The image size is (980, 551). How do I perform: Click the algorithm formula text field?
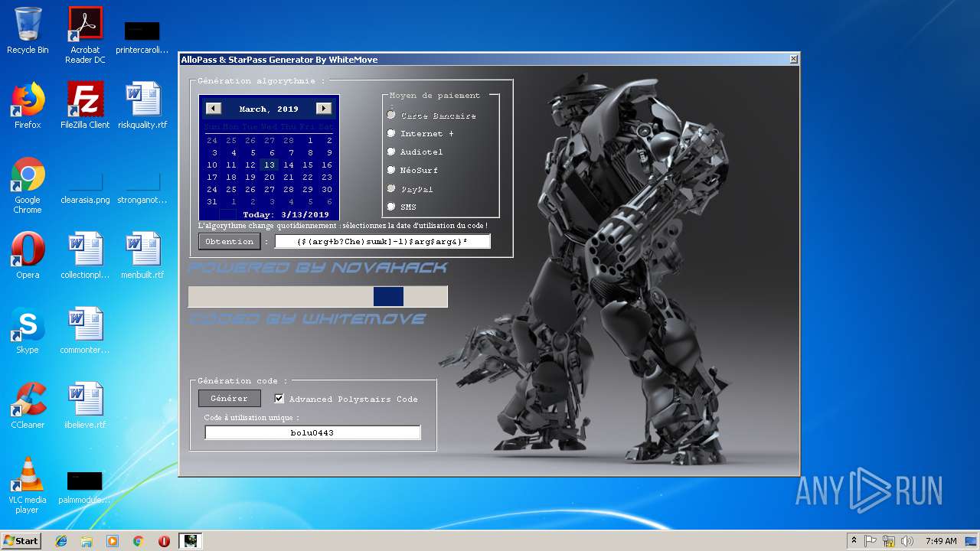(x=382, y=242)
